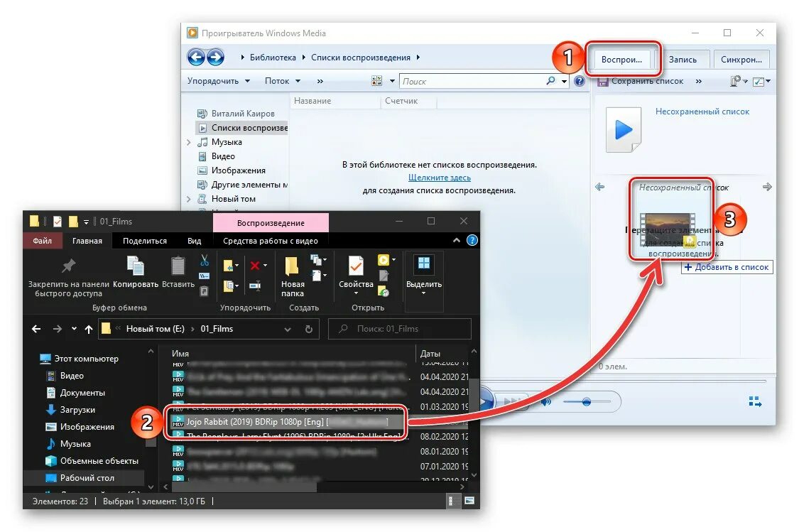Expand the Музыка node in Media Player

pos(189,142)
